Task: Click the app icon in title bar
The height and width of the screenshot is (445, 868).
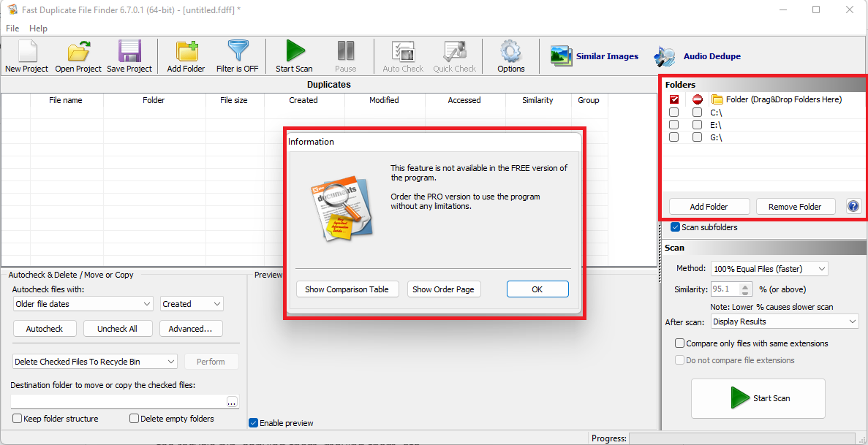Action: coord(12,9)
